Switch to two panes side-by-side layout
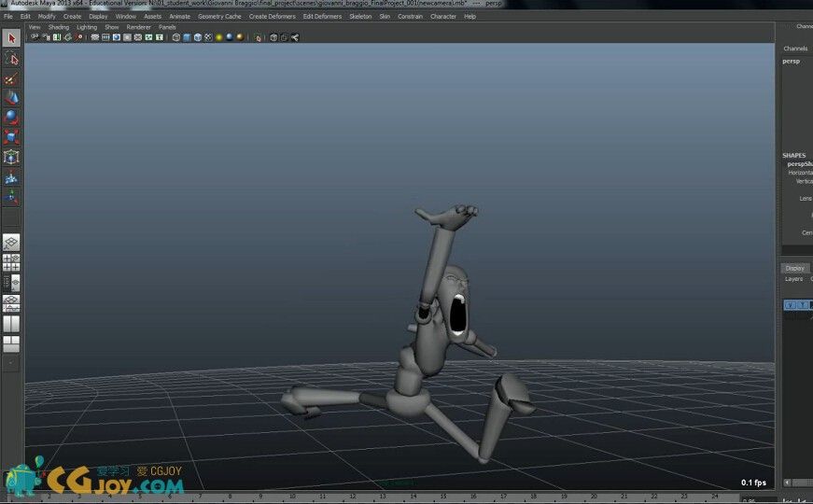This screenshot has width=813, height=504. click(x=11, y=324)
